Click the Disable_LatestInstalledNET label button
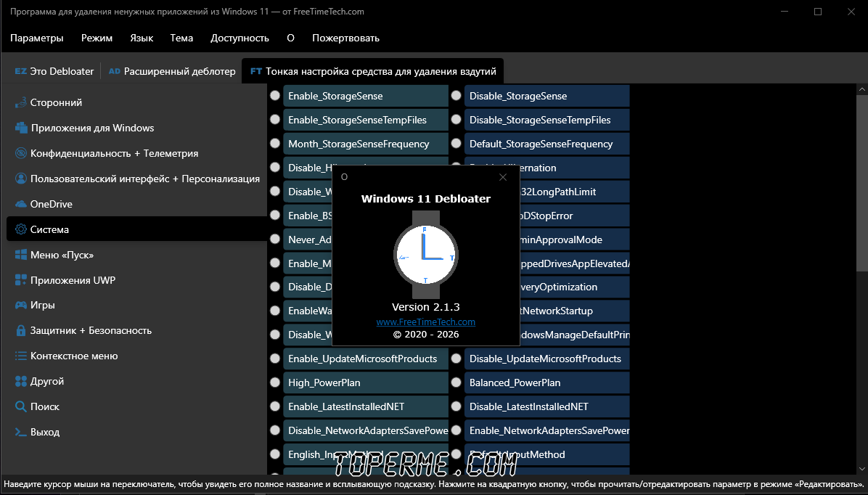868x495 pixels. pyautogui.click(x=547, y=406)
